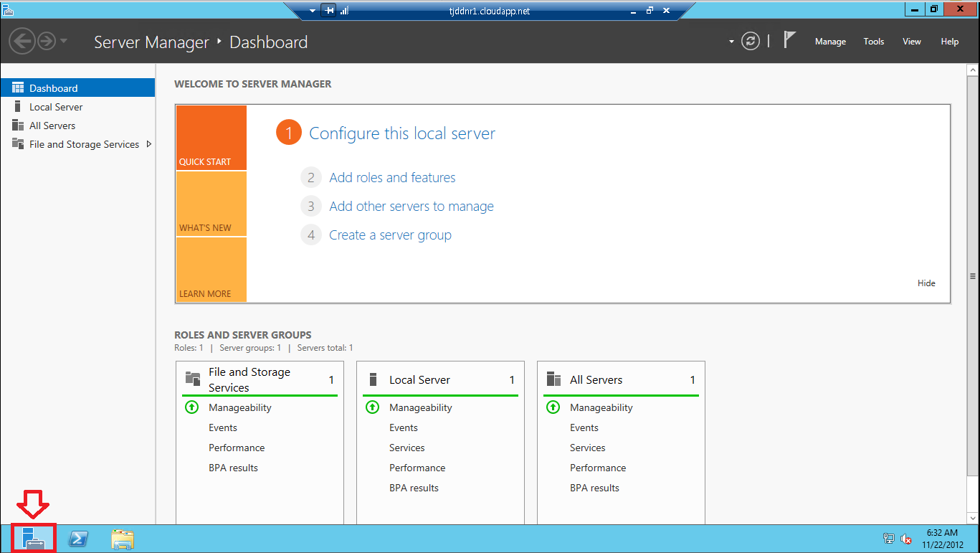
Task: Click Manageability status icon in File and Storage tile
Action: point(191,407)
